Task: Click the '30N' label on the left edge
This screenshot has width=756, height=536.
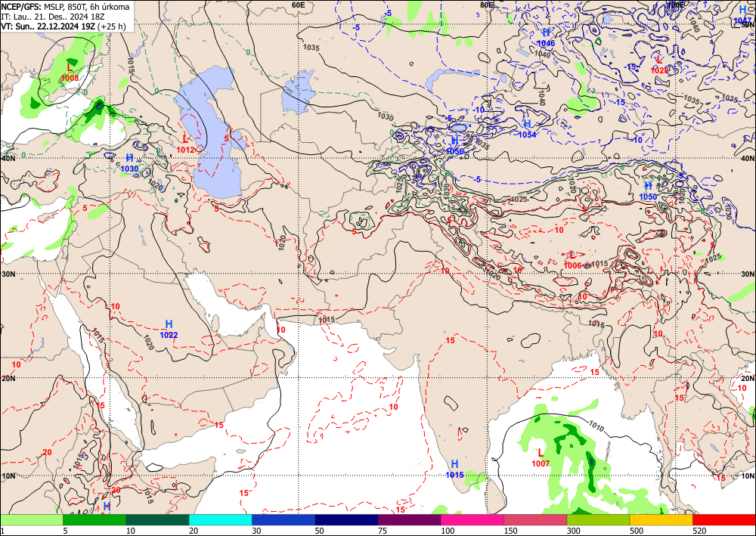Action: pos(8,274)
